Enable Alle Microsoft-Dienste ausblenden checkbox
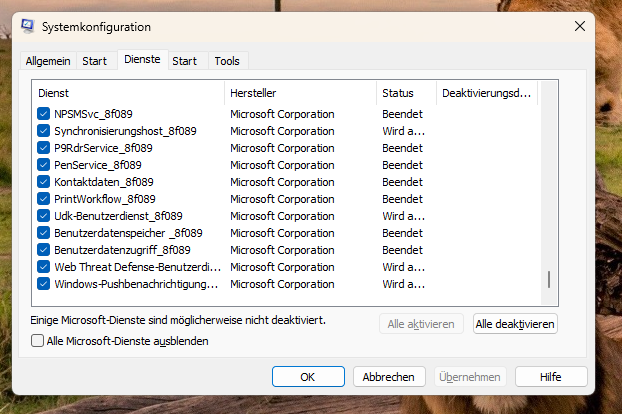622x414 pixels. pos(37,341)
